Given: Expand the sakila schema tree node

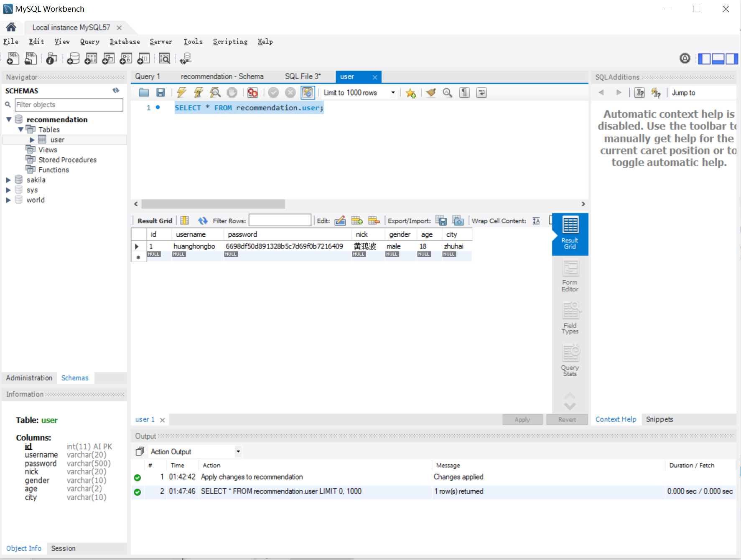Looking at the screenshot, I should [8, 180].
